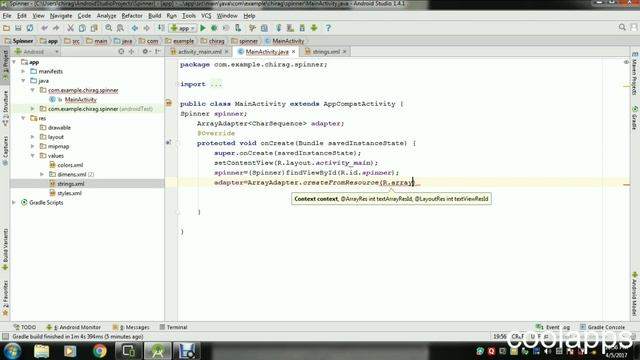Expand the mipmap folder
Image resolution: width=640 pixels, height=360 pixels.
pyautogui.click(x=33, y=147)
